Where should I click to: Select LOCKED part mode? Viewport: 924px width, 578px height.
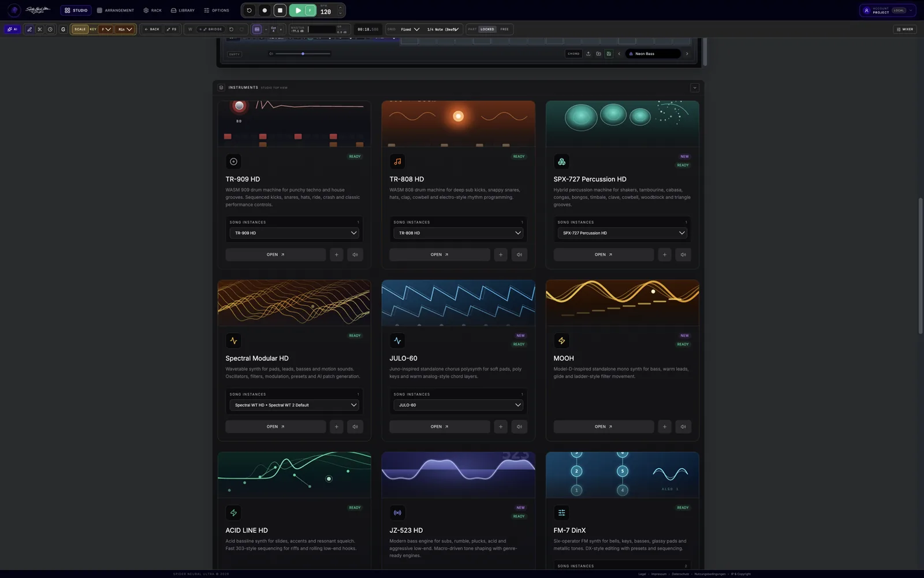[x=487, y=29]
